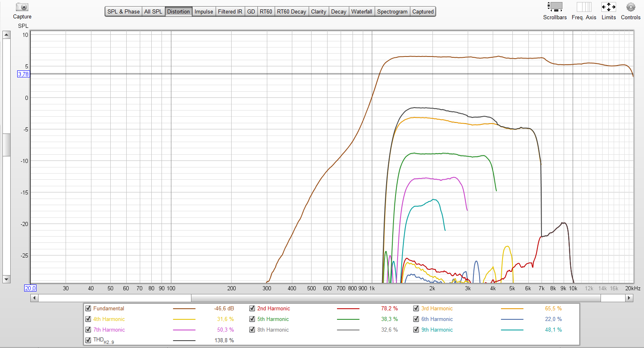Viewport: 644px width, 348px height.
Task: Open the Decay tab
Action: (x=339, y=11)
